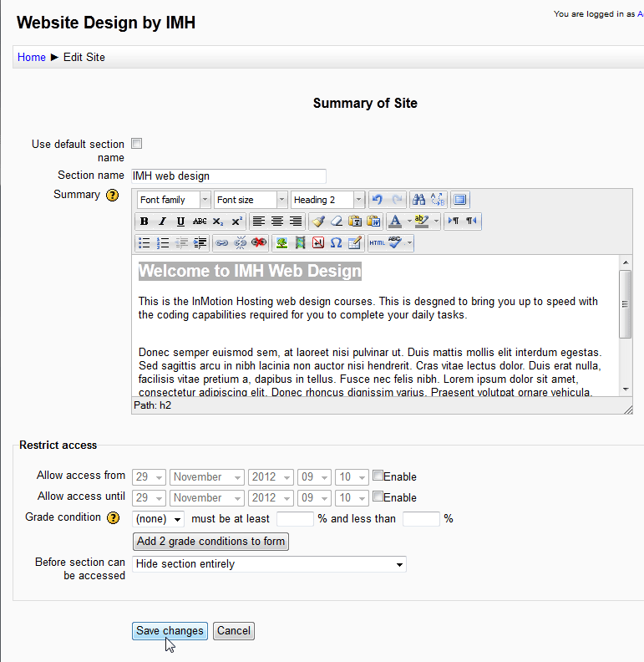Check Use default section name

(x=137, y=144)
